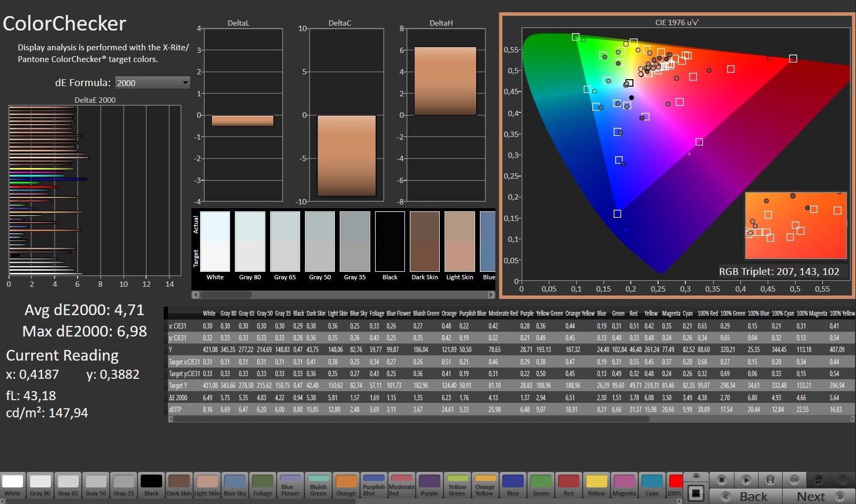Click the double chevron on Next button
This screenshot has width=856, height=504.
(x=840, y=497)
